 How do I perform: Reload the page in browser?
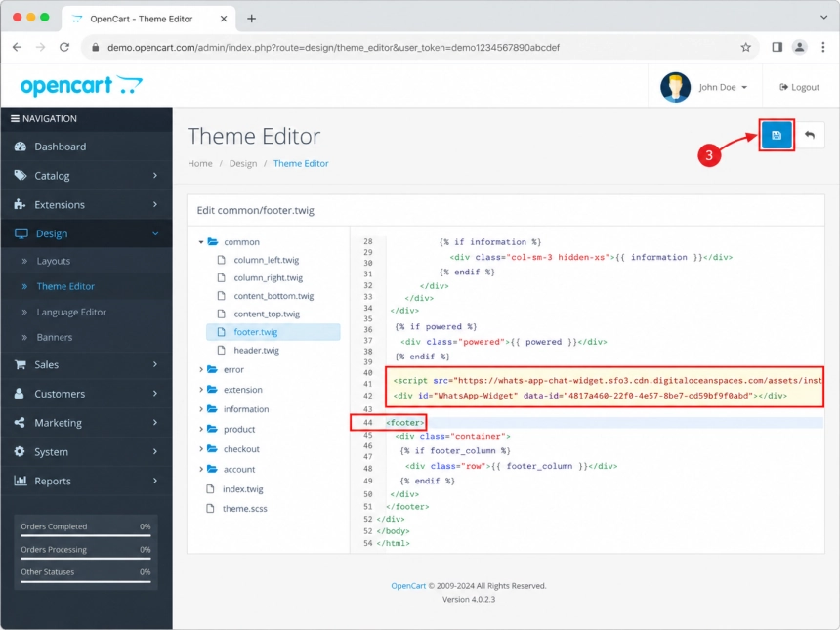pos(64,47)
